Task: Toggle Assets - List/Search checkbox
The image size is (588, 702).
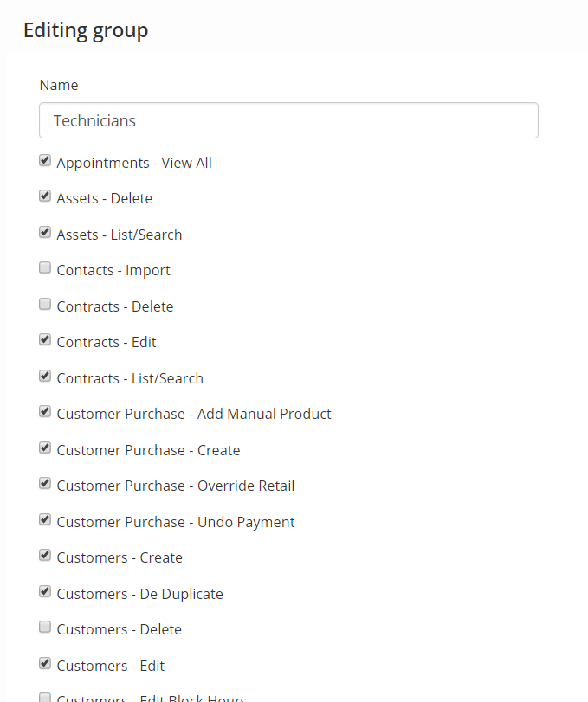Action: point(45,232)
